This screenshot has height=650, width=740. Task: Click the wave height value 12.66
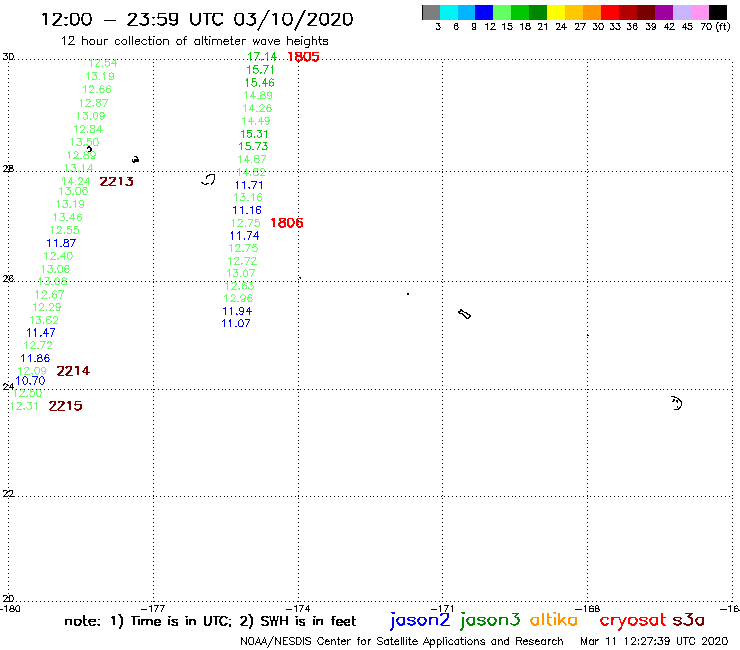tap(97, 90)
